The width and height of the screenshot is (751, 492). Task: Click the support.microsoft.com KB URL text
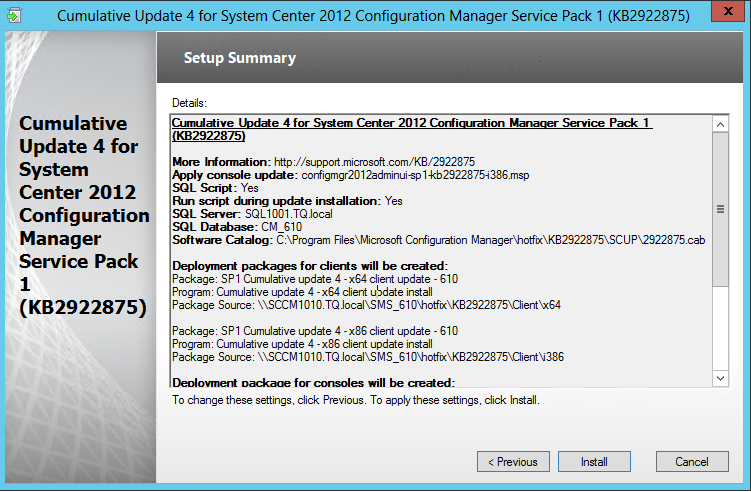click(x=374, y=161)
